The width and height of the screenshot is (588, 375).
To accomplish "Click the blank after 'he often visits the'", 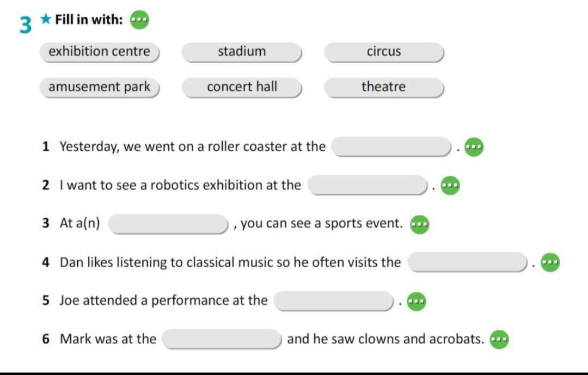I will click(x=468, y=262).
